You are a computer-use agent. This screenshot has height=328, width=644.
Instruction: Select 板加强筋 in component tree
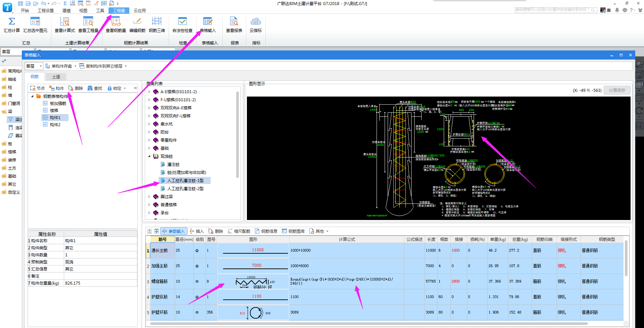point(58,103)
